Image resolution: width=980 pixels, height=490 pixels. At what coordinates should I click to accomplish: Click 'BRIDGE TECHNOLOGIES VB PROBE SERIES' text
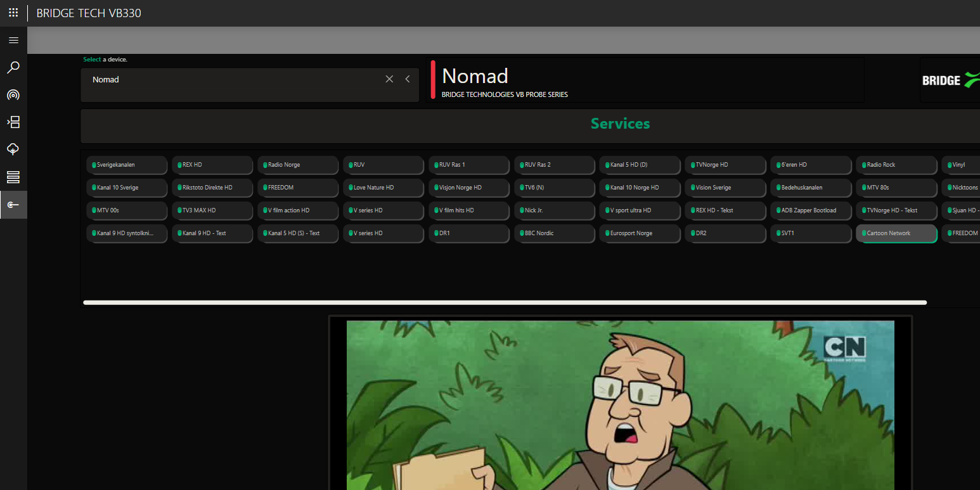coord(505,94)
